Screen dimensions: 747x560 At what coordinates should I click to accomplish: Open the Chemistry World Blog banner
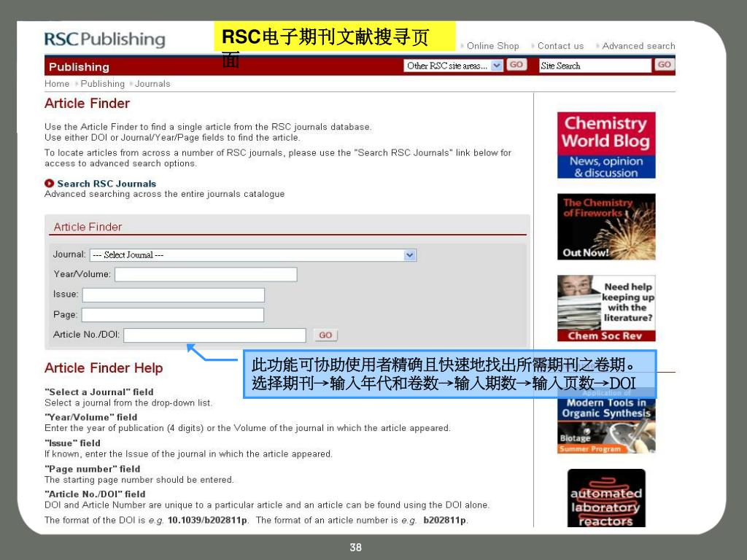click(606, 145)
